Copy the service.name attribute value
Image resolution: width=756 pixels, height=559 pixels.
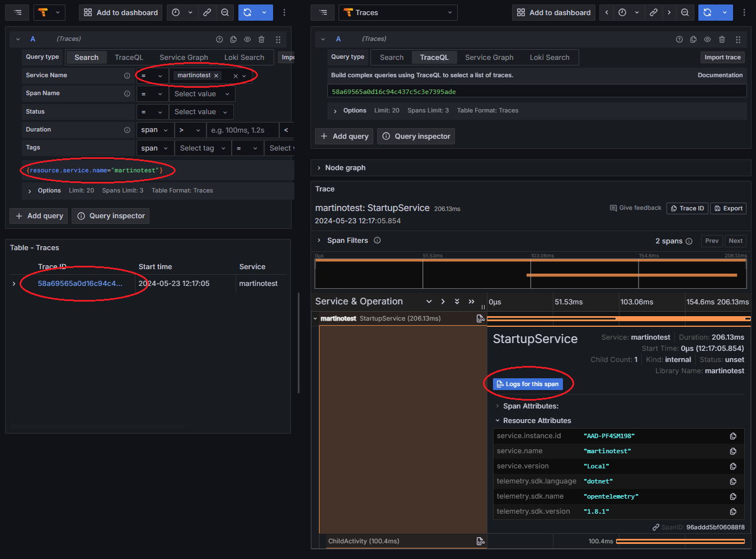coord(732,451)
